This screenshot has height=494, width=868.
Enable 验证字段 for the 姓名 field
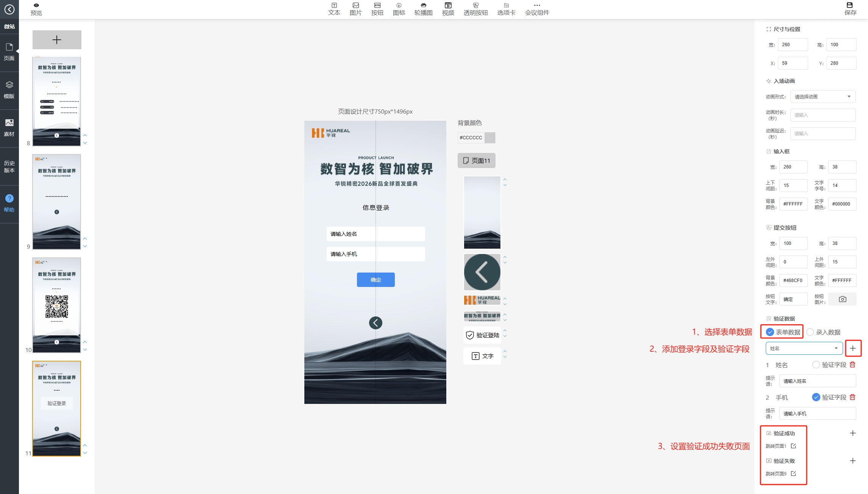pos(816,365)
